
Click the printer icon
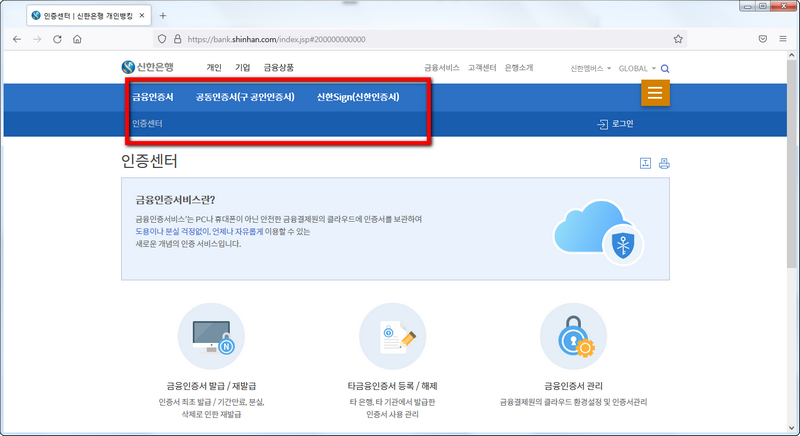coord(664,163)
